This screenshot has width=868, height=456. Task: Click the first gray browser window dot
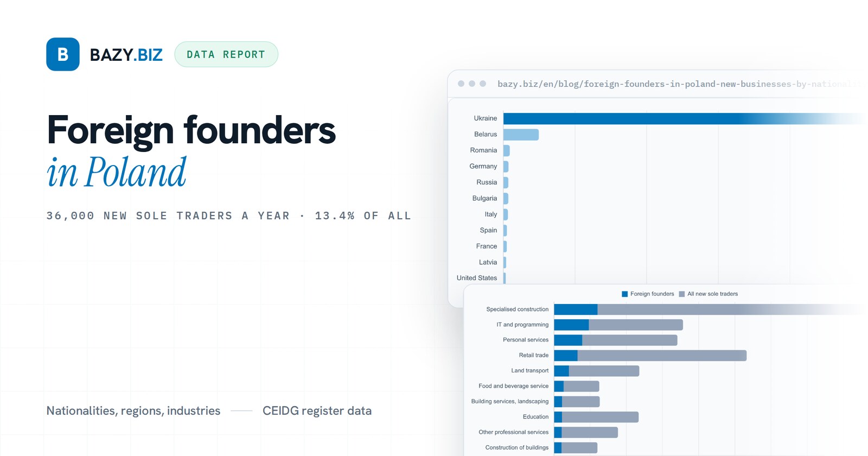(x=461, y=84)
